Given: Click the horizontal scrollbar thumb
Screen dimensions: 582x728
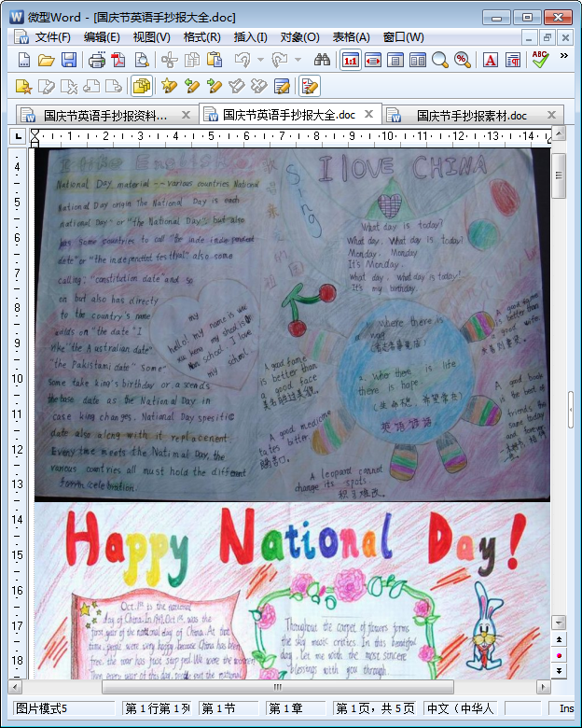Looking at the screenshot, I should (x=278, y=687).
